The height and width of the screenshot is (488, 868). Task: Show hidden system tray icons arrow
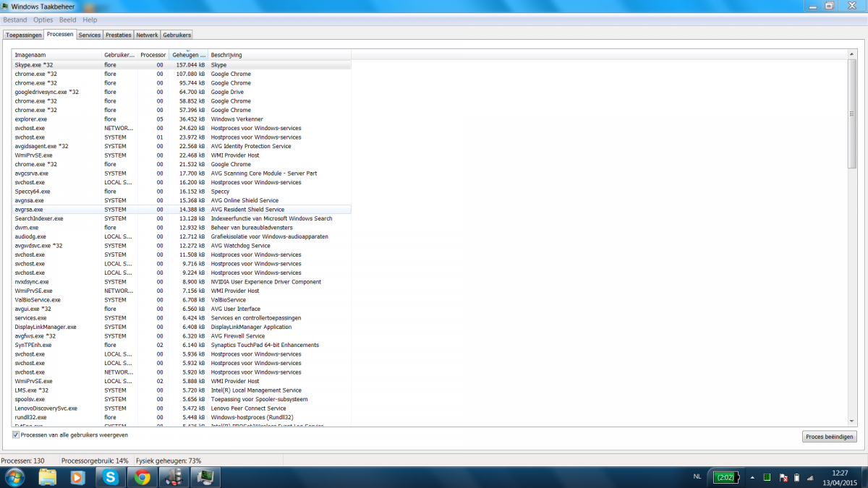[752, 477]
